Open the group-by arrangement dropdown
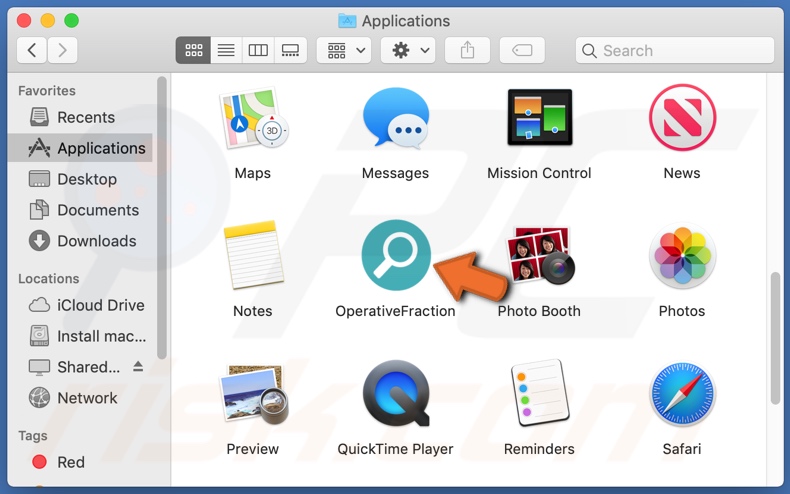This screenshot has height=494, width=790. 344,50
